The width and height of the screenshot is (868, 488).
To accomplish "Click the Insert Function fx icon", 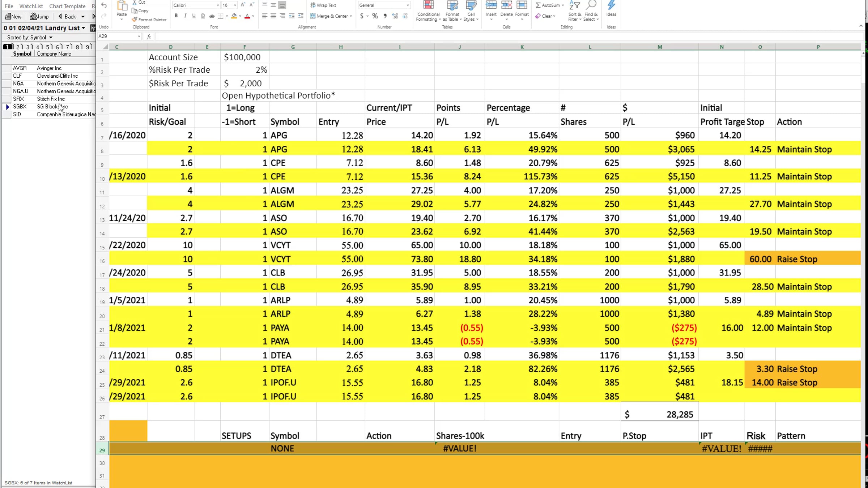I will coord(149,37).
